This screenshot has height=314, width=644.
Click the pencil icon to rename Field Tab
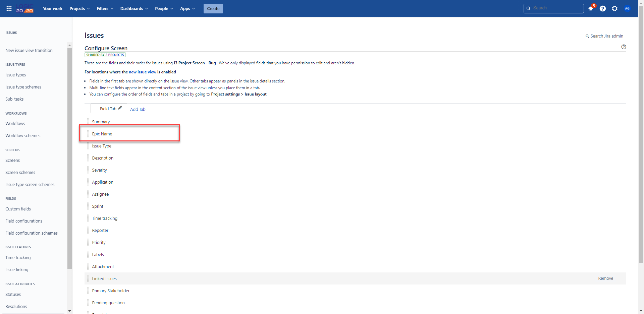[x=120, y=108]
